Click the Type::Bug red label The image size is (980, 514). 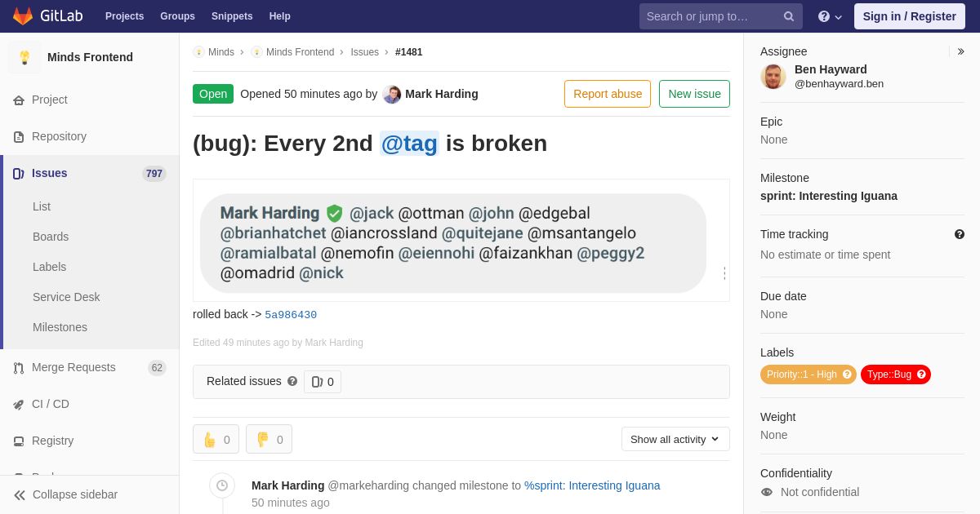pos(896,374)
